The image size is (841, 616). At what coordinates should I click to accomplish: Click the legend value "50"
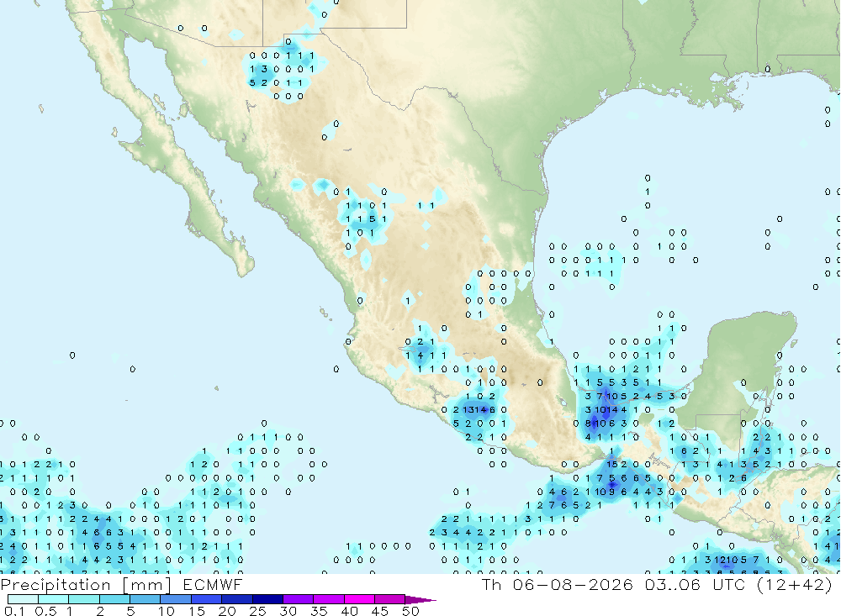point(410,611)
